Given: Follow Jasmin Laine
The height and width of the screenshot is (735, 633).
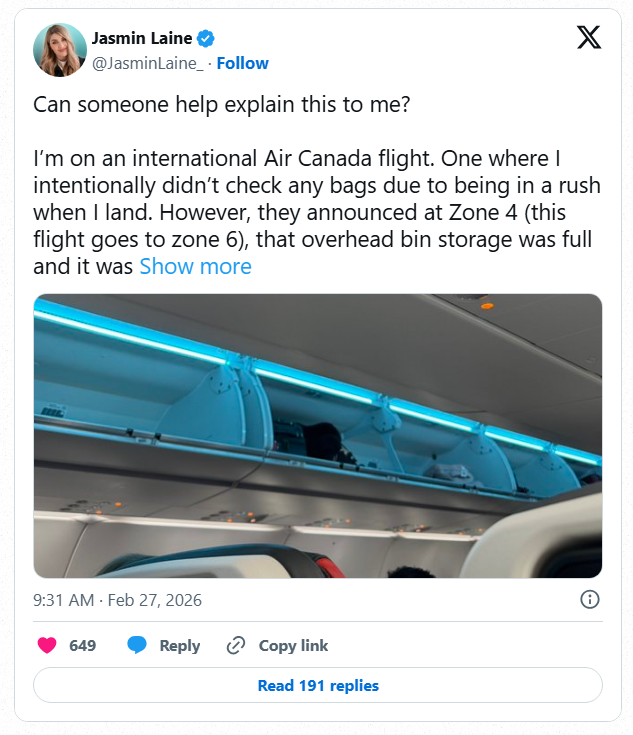Looking at the screenshot, I should [243, 63].
